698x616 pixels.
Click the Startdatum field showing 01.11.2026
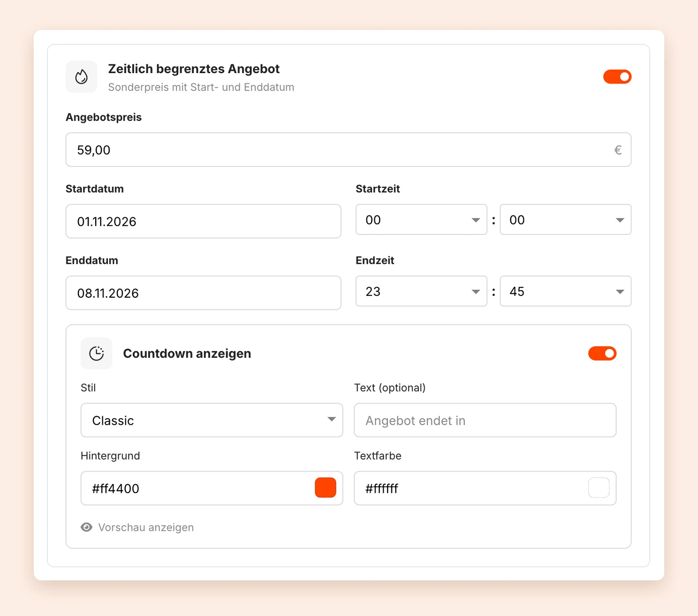click(x=203, y=221)
